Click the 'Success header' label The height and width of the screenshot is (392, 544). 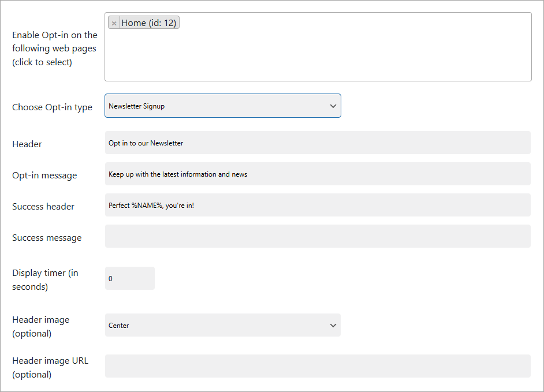43,207
